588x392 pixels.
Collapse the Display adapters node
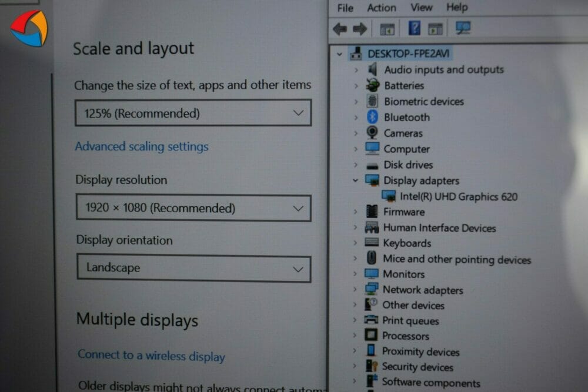[356, 180]
